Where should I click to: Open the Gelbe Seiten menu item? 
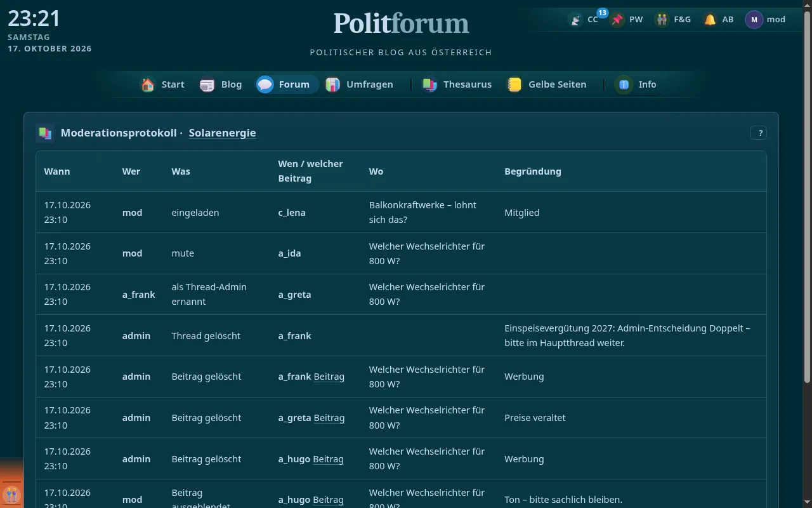click(547, 84)
